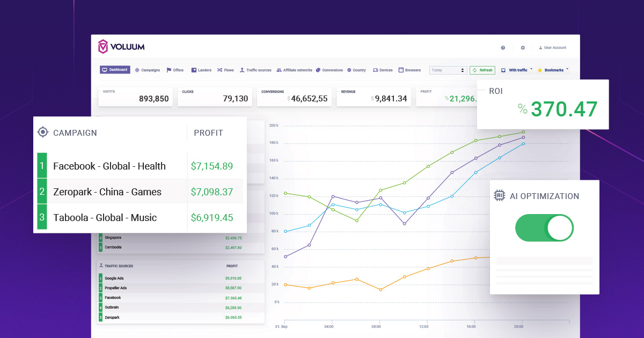
Task: Choose Google Ads in Traffic Sources
Action: 113,278
